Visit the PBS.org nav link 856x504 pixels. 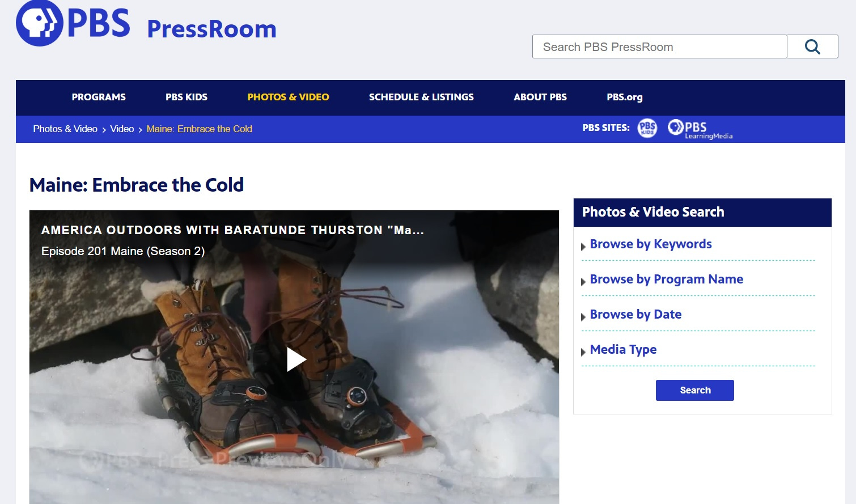point(625,97)
